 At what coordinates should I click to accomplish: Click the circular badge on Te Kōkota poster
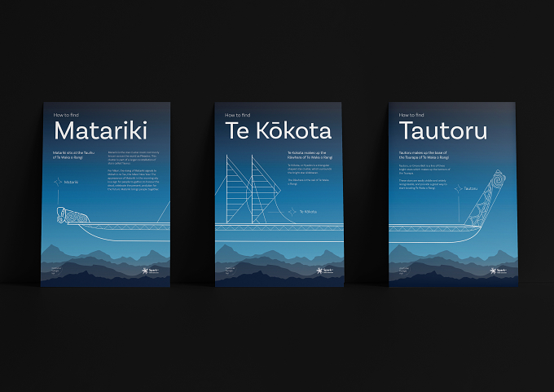coord(231,271)
